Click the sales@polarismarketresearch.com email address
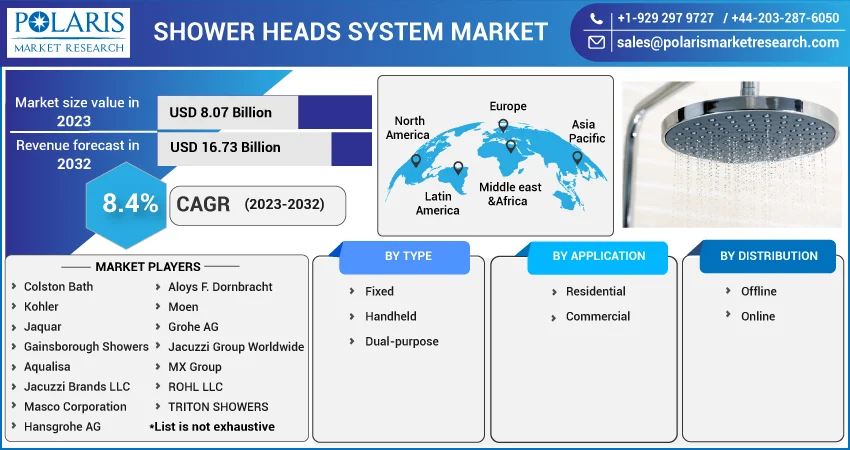This screenshot has width=850, height=450. (x=728, y=42)
